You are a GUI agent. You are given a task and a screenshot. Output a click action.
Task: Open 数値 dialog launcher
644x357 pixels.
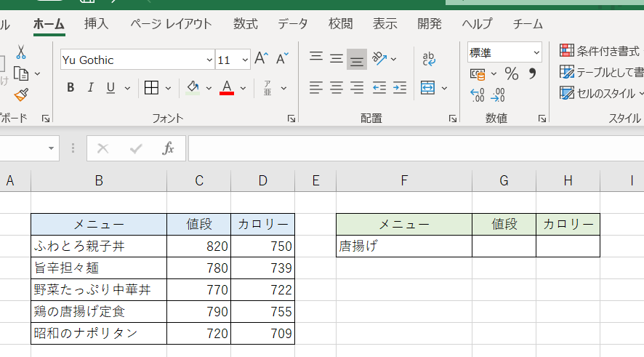pyautogui.click(x=542, y=119)
